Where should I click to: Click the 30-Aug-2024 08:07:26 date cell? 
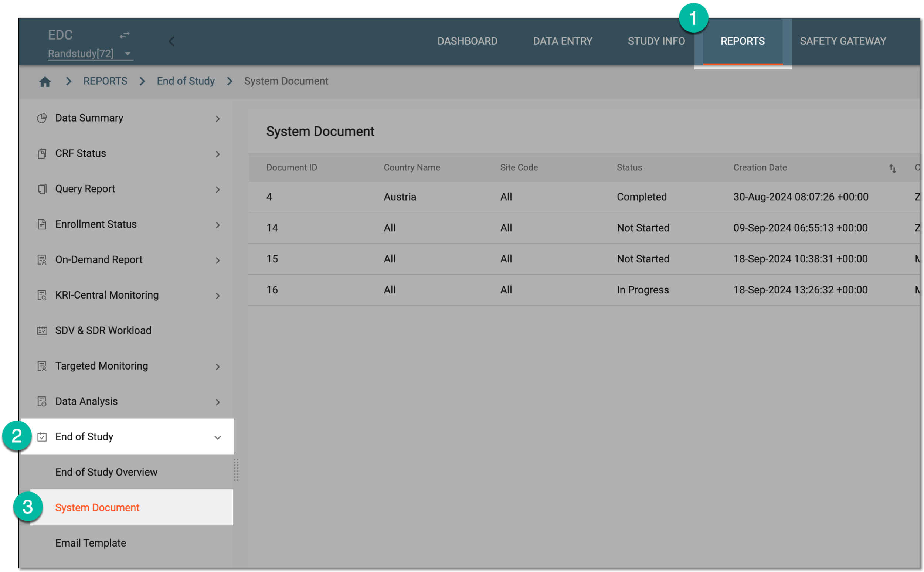[x=801, y=197]
